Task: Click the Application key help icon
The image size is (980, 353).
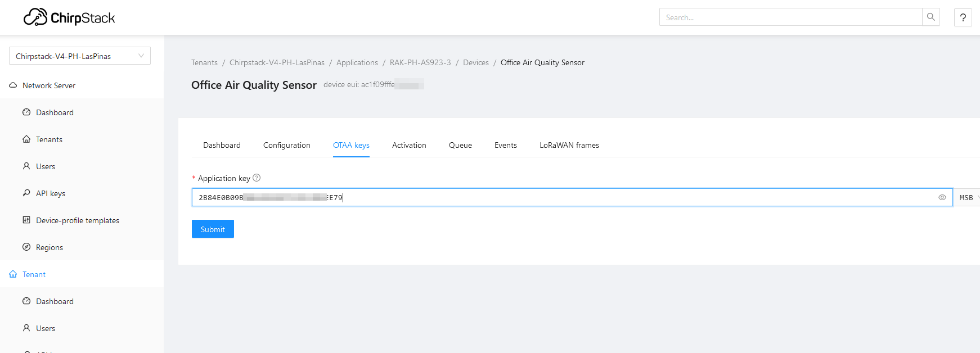Action: 257,178
